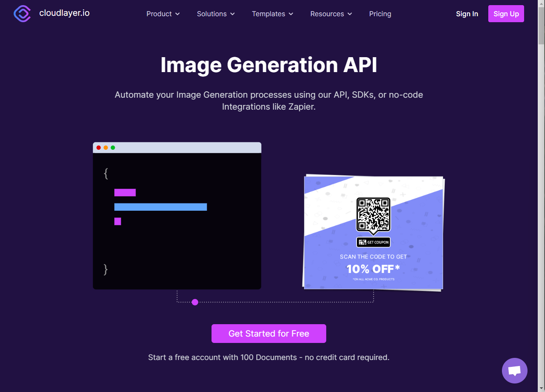Click the Sign In link
Screen dimensions: 545x392
467,14
